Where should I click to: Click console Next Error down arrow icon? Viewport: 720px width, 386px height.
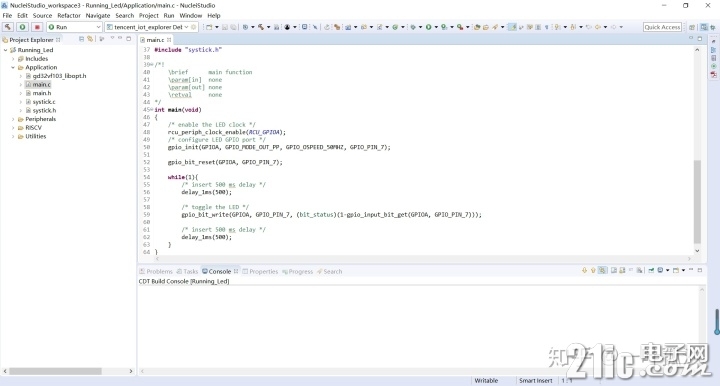(x=585, y=270)
